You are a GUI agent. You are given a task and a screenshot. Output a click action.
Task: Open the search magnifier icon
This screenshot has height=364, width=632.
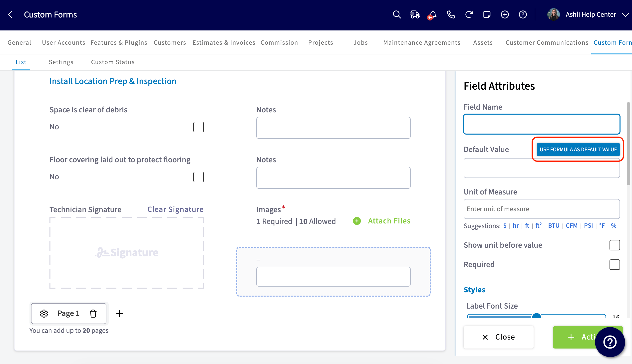click(397, 14)
